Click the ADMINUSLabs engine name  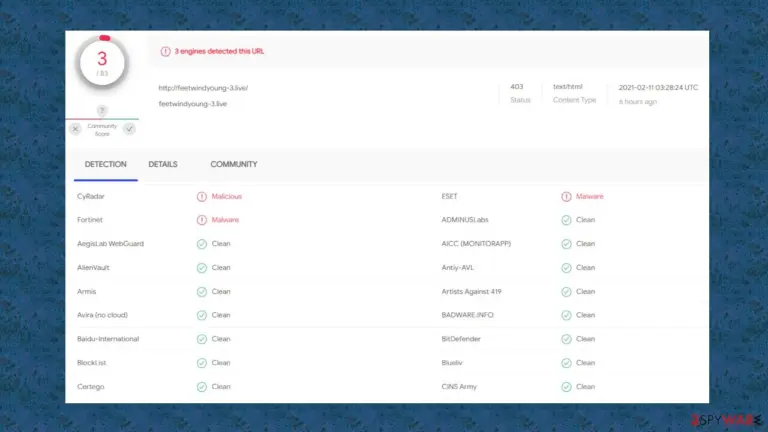[x=465, y=220]
